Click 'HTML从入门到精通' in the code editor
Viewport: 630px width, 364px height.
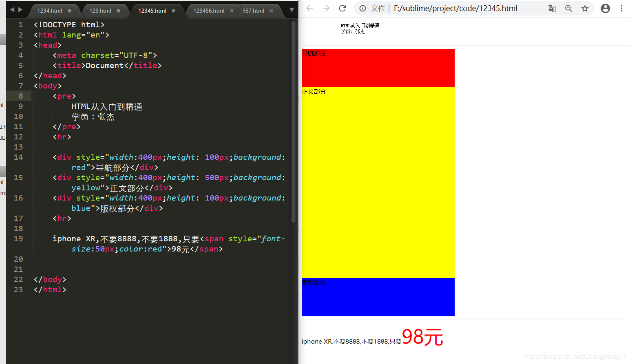107,106
